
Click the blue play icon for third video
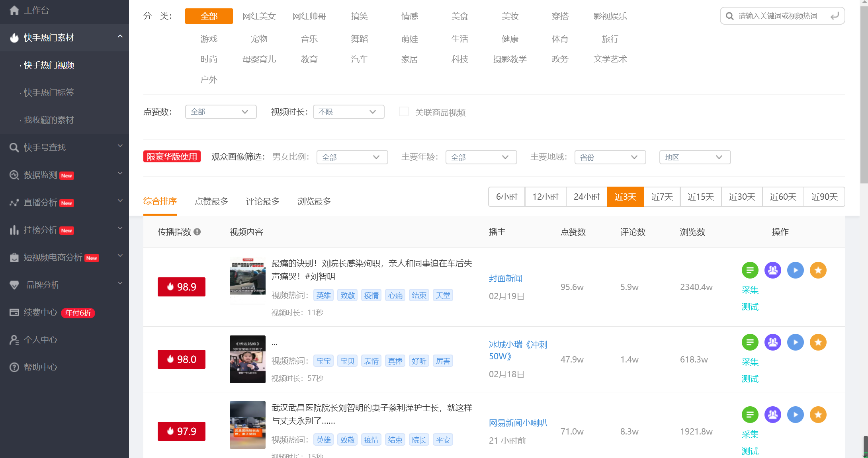tap(795, 414)
